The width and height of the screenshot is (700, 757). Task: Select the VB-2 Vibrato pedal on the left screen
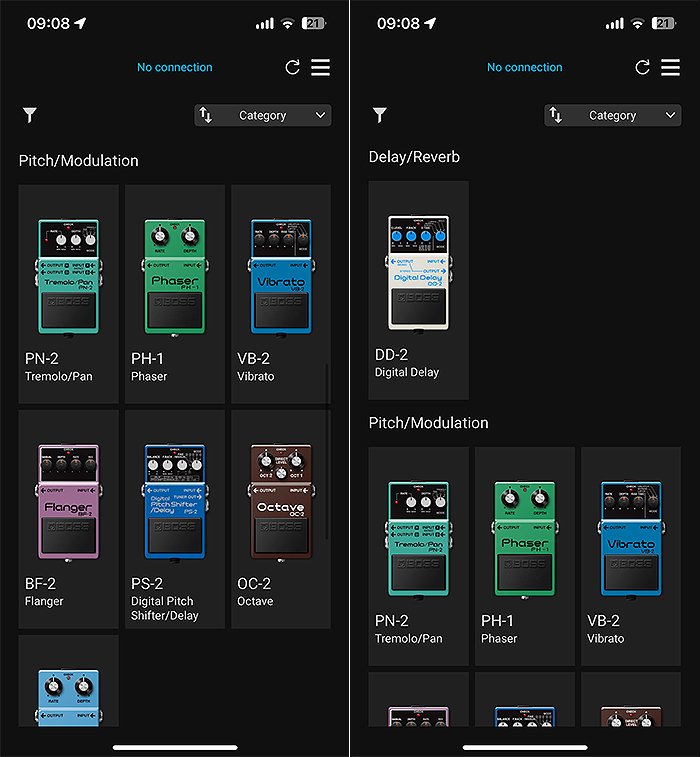click(281, 294)
